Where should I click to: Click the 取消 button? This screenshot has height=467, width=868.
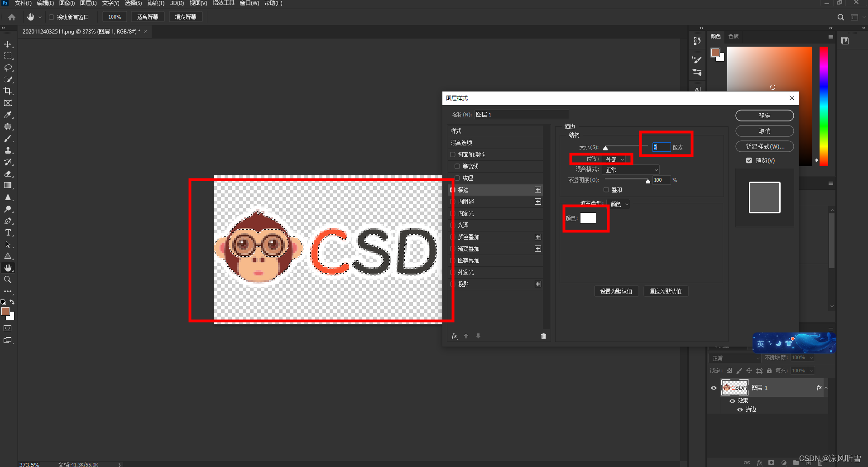click(764, 131)
